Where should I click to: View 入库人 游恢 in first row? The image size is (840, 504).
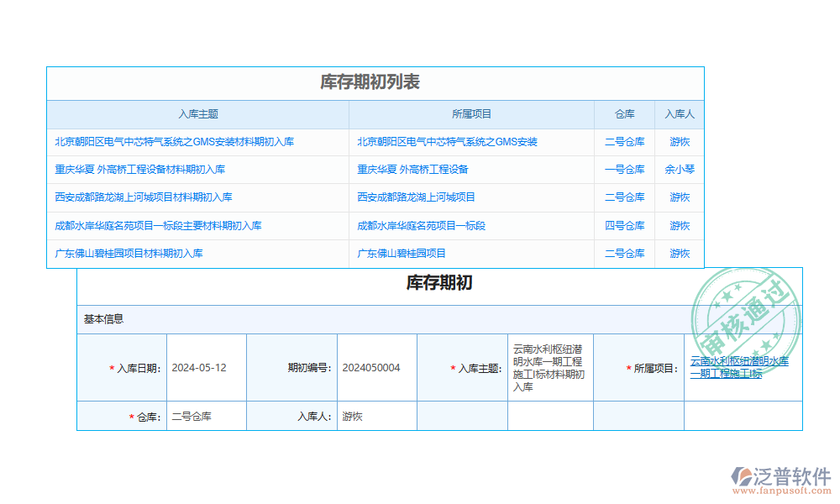click(x=679, y=142)
